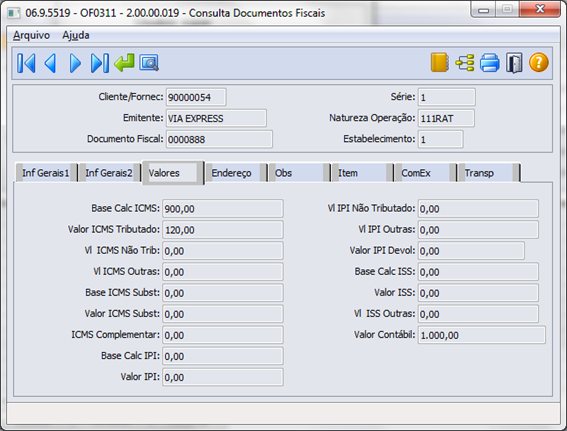Switch to the Inf Gerais2 tab
Image resolution: width=567 pixels, height=431 pixels.
[109, 173]
